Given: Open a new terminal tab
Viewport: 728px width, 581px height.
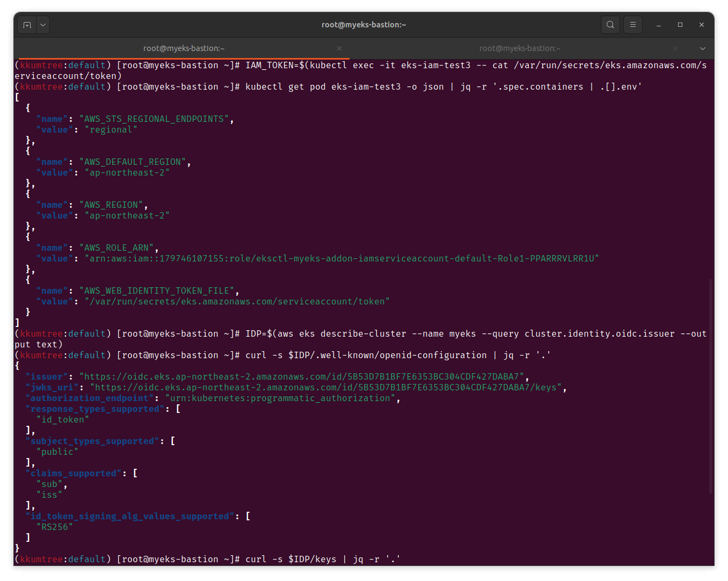Looking at the screenshot, I should click(27, 25).
